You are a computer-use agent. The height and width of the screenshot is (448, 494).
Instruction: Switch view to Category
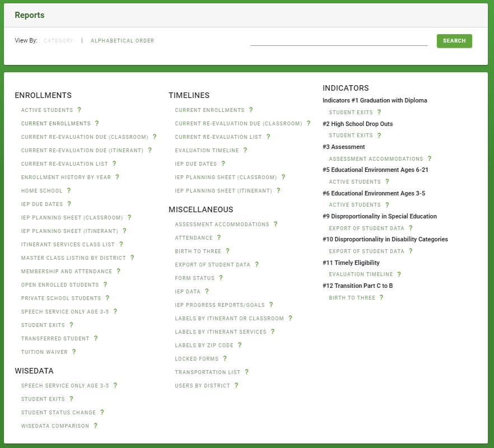[59, 41]
